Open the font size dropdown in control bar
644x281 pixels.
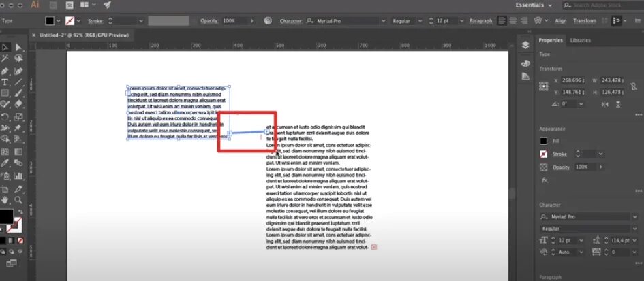click(462, 21)
